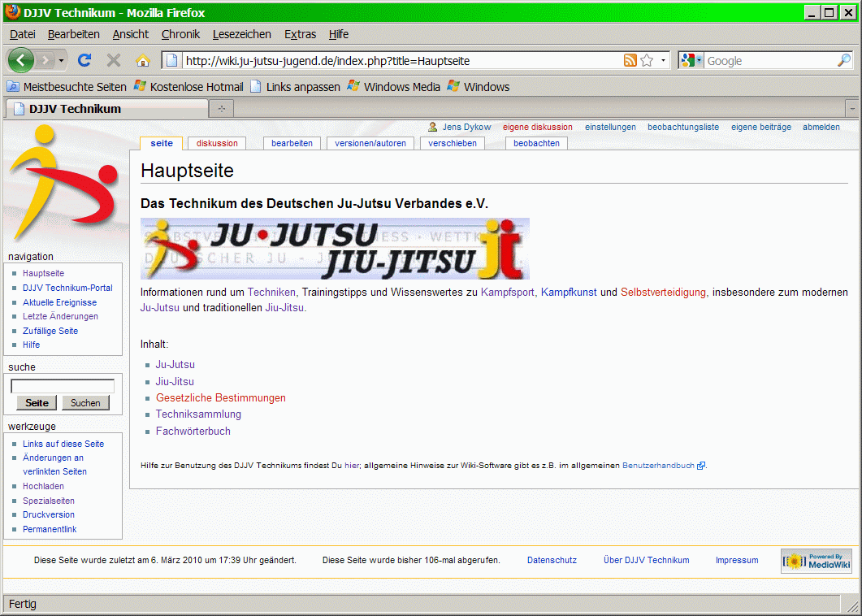Open the Extras menu

tap(300, 34)
